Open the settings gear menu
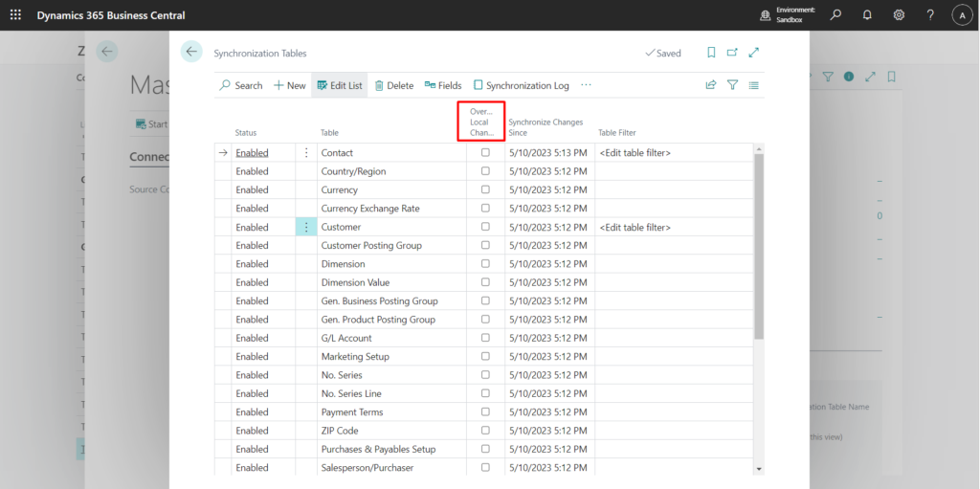Image resolution: width=980 pixels, height=489 pixels. [899, 15]
